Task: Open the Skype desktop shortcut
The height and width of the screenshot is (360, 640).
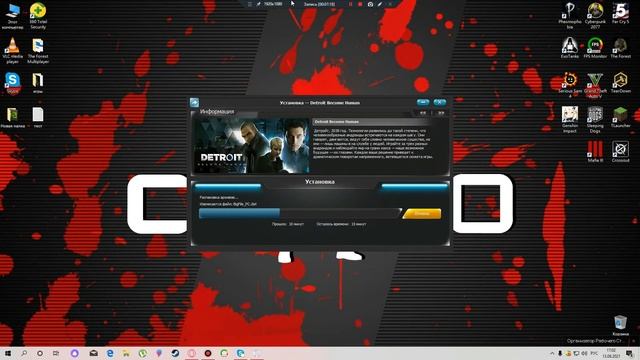Action: (12, 83)
